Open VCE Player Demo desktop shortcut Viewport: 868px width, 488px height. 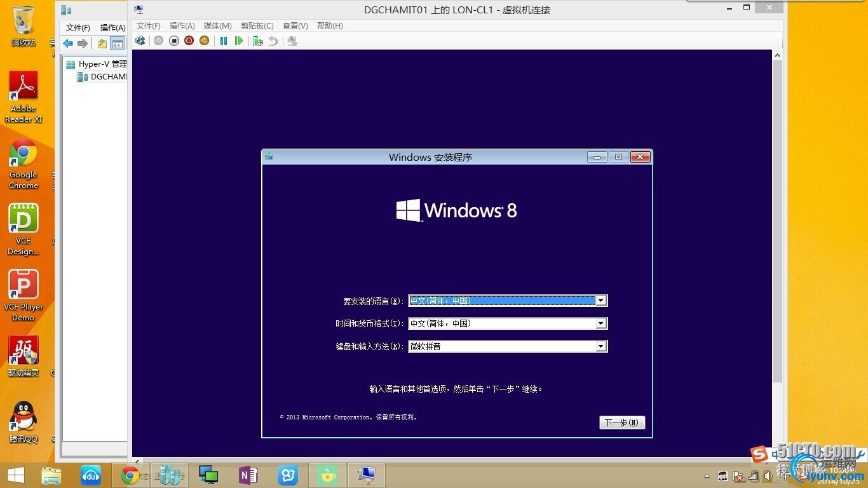coord(24,296)
